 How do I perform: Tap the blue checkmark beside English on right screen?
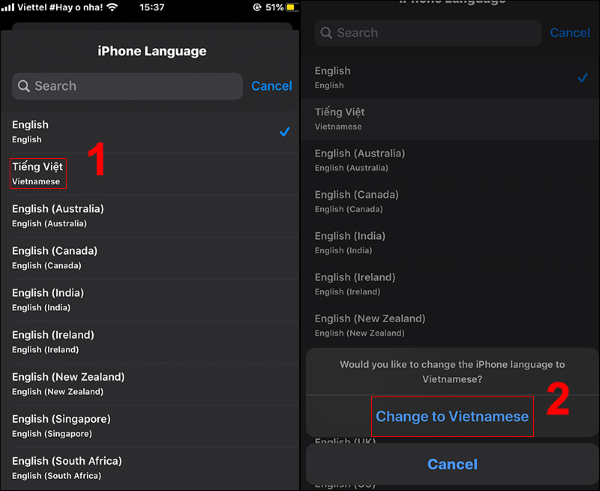[583, 78]
